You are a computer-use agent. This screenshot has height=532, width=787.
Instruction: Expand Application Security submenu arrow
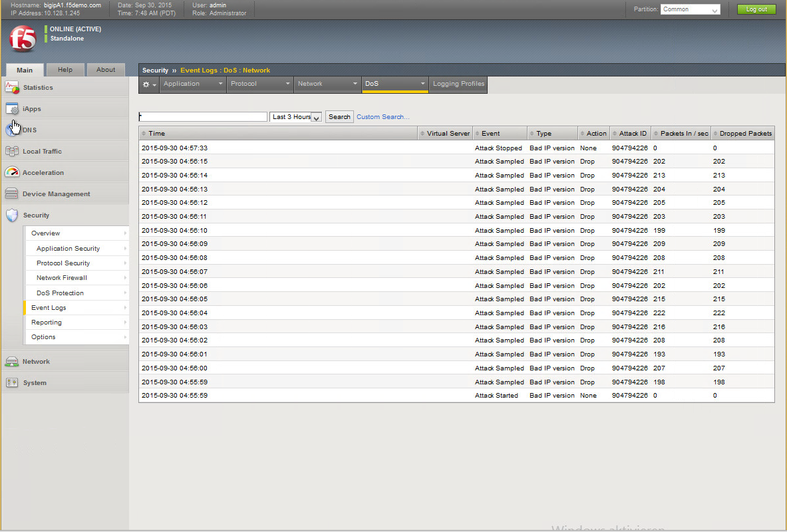[x=125, y=249]
